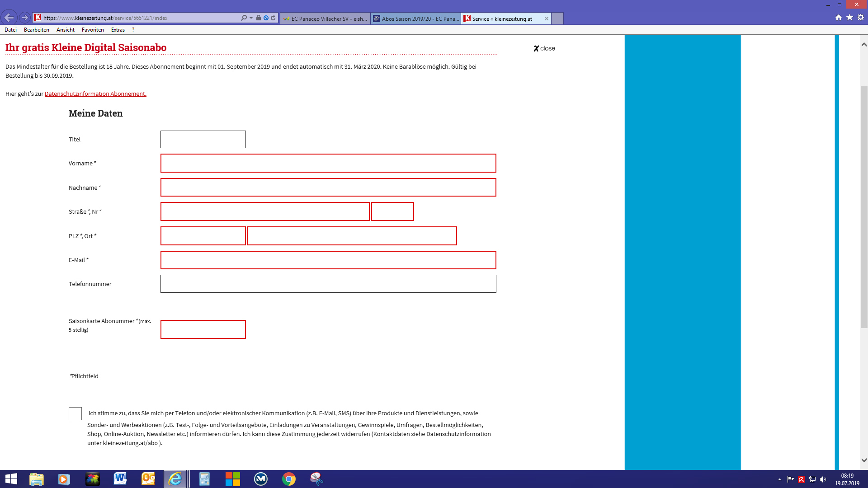Show hidden system tray icons arrow
The image size is (868, 488).
pyautogui.click(x=779, y=479)
